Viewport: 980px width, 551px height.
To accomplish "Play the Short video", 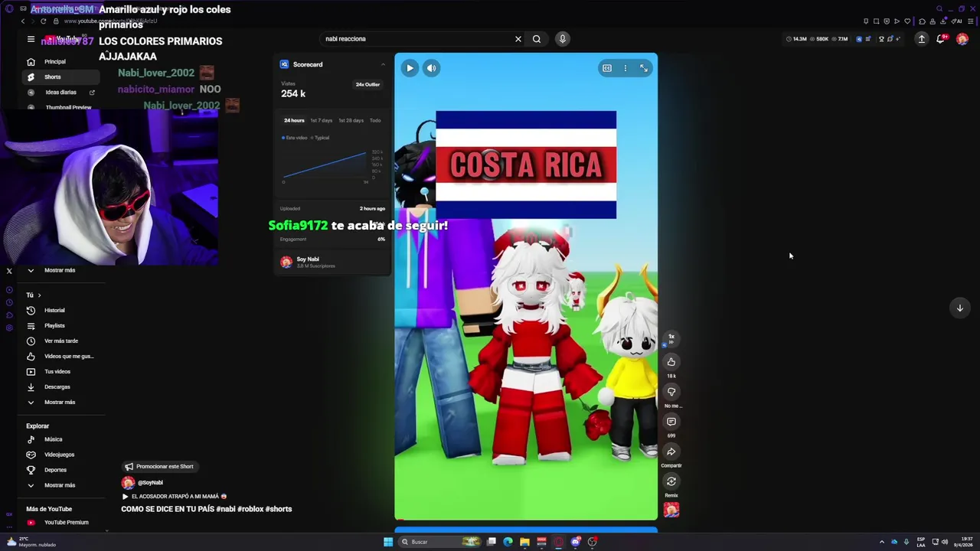I will coord(410,68).
